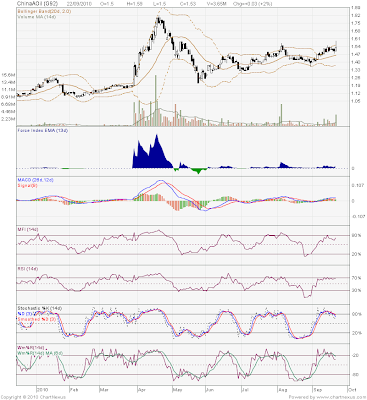The width and height of the screenshot is (367, 400).
Task: Click the Jun month axis label
Action: tap(210, 389)
